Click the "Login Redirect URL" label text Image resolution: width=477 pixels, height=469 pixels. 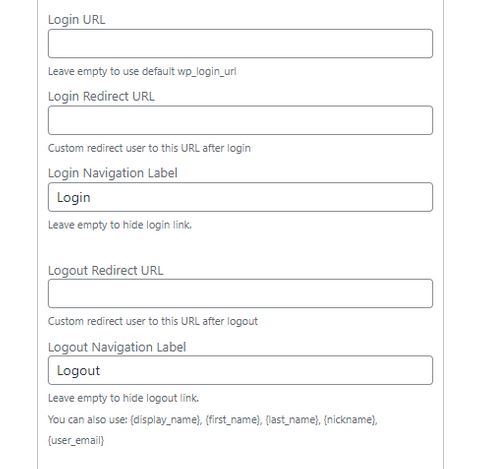101,96
